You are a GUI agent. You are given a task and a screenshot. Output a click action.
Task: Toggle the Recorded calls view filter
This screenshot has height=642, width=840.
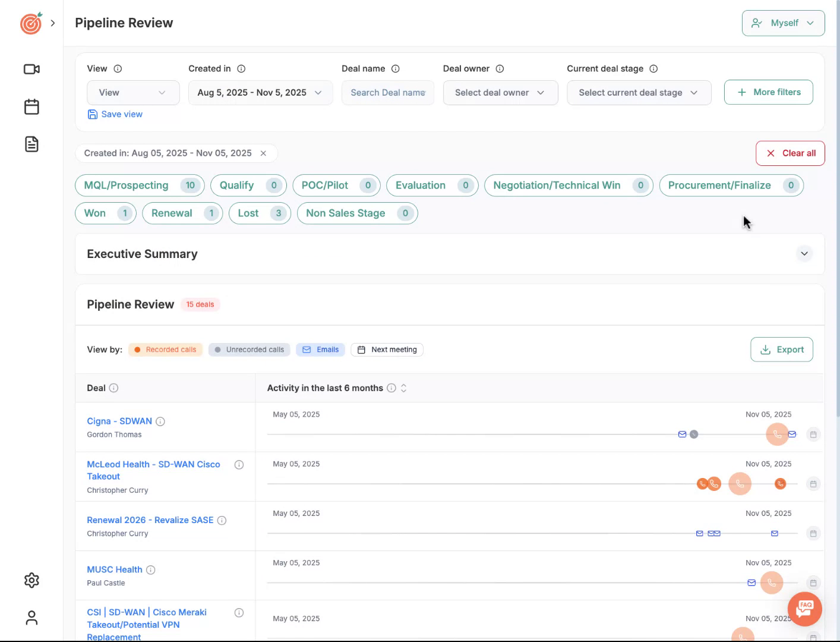[165, 350]
